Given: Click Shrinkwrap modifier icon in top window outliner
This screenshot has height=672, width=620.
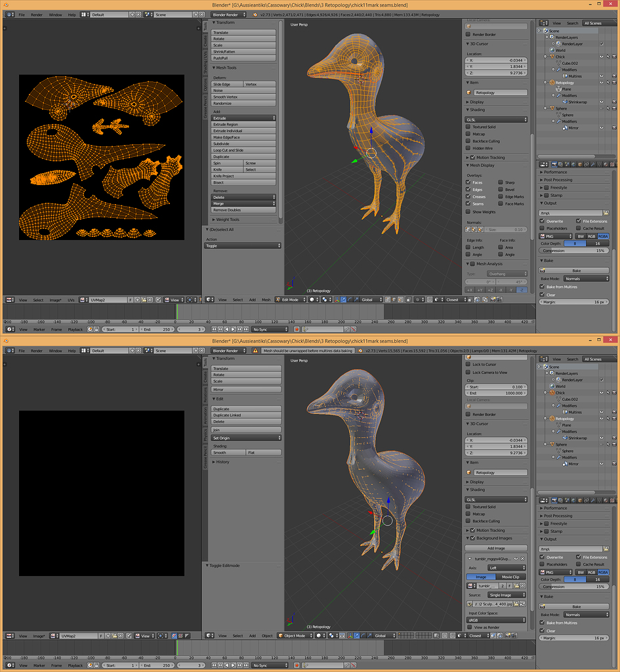Looking at the screenshot, I should click(x=565, y=102).
